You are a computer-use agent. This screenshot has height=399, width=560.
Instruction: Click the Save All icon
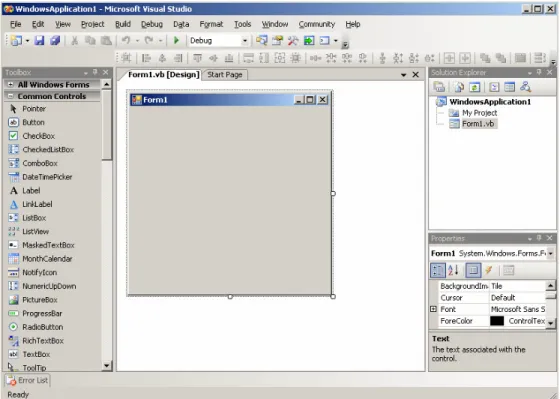pos(55,40)
